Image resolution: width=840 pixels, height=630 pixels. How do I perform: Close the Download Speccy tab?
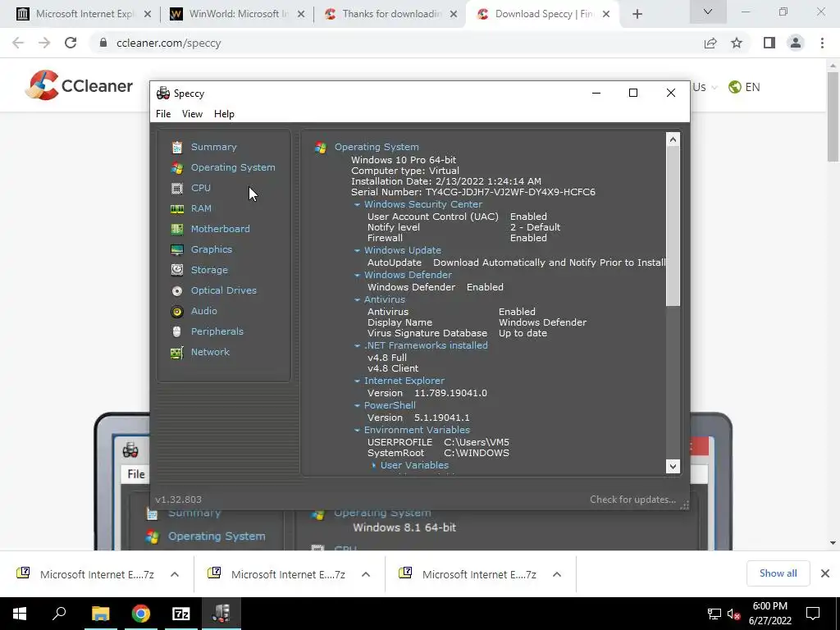tap(606, 15)
